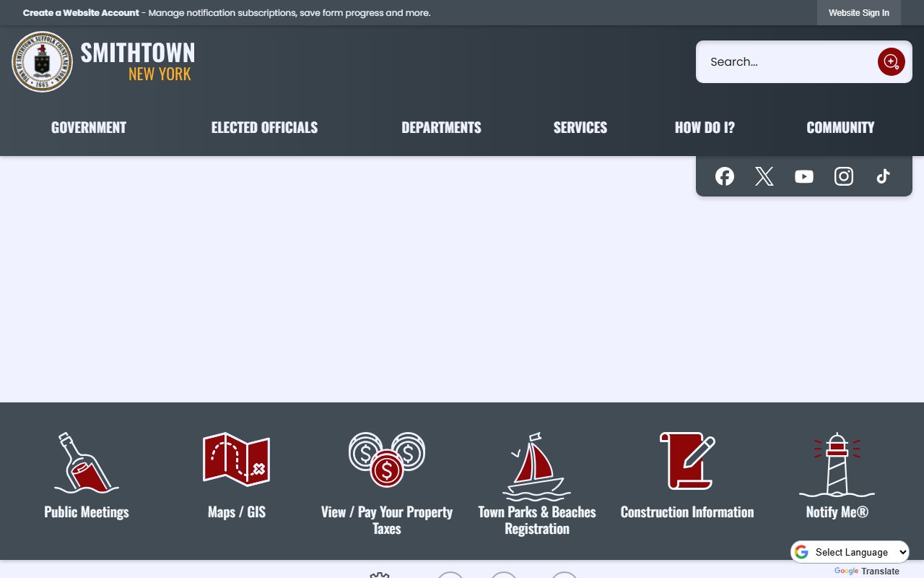Image resolution: width=924 pixels, height=578 pixels.
Task: Open the Government menu
Action: coord(89,127)
